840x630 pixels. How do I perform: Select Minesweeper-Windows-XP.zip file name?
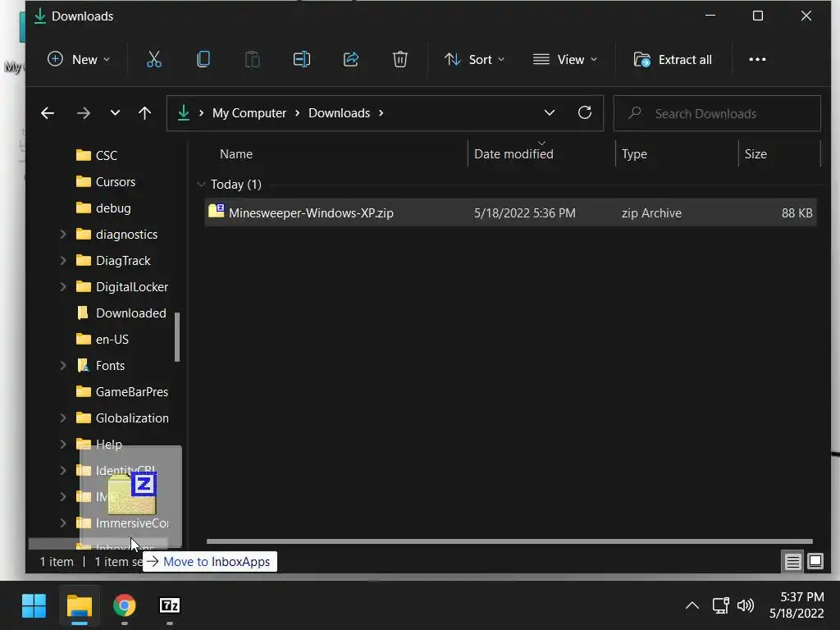[x=311, y=212]
